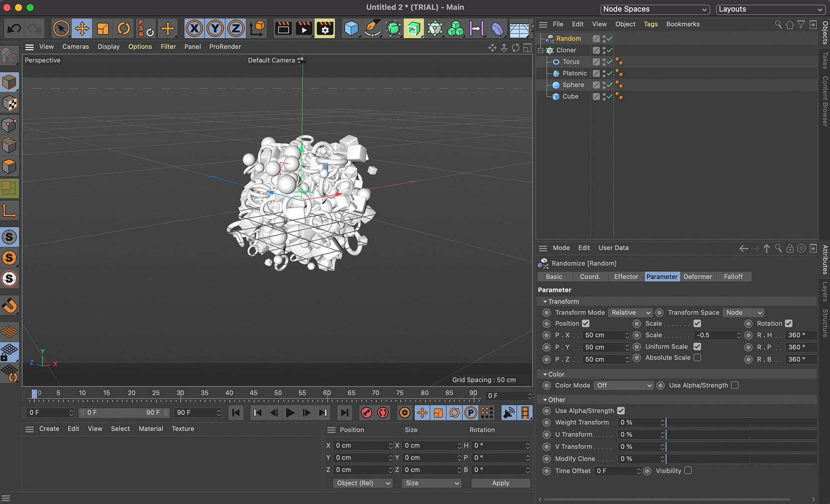
Task: Switch to the Falloff tab
Action: click(x=733, y=276)
